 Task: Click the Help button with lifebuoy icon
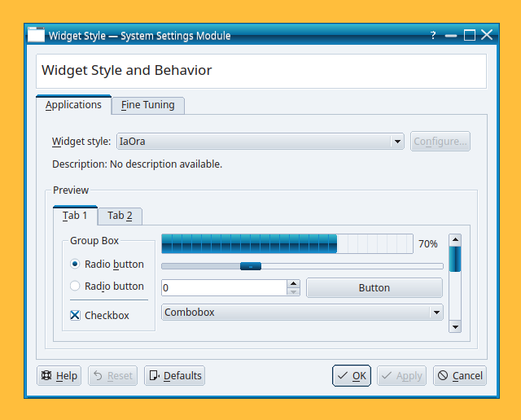(59, 376)
